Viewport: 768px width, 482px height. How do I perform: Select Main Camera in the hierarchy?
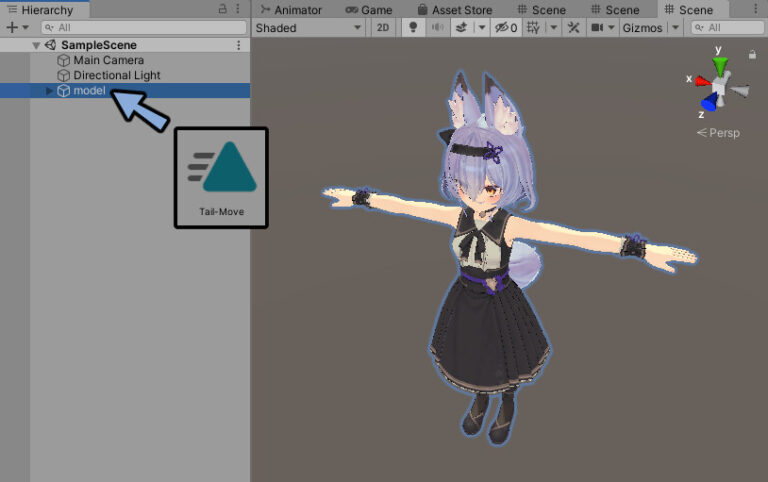(108, 60)
